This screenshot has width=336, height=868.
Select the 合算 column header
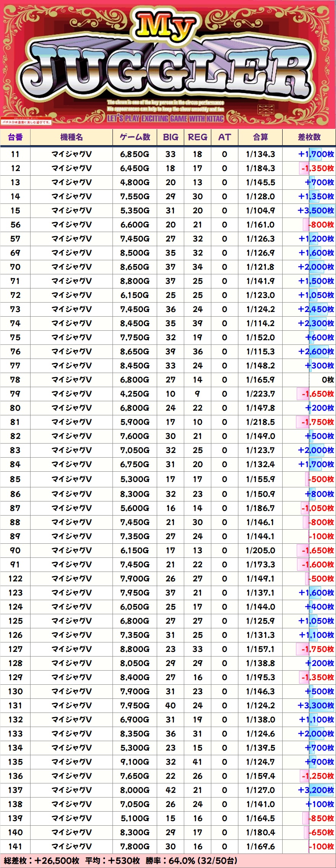tap(260, 137)
